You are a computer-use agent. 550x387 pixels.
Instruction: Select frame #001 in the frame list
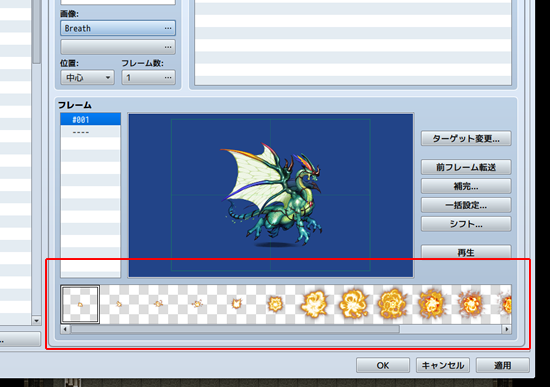[90, 120]
